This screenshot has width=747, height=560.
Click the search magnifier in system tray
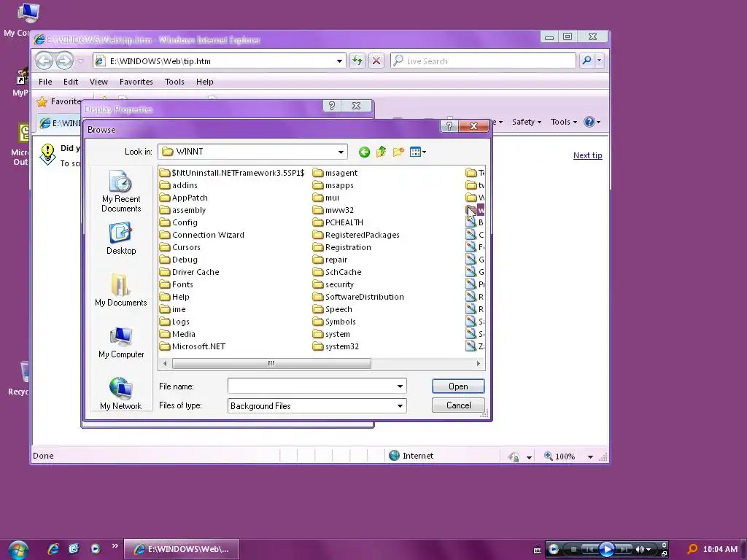pos(692,549)
